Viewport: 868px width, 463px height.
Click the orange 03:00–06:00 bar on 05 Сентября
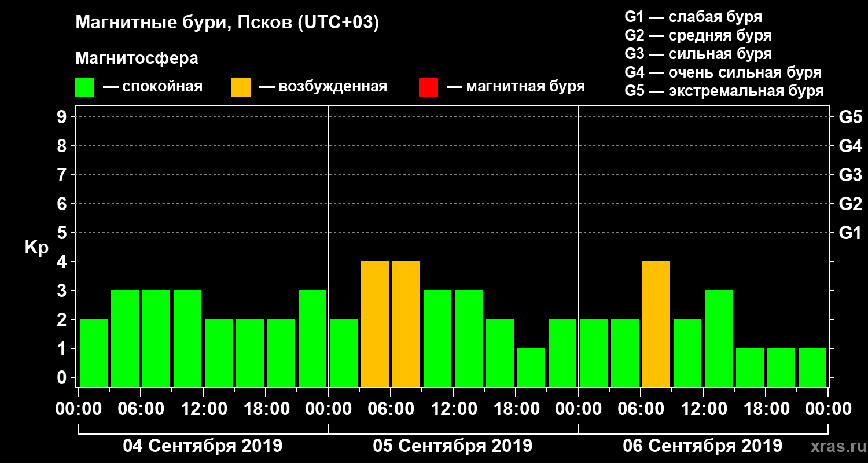click(375, 324)
